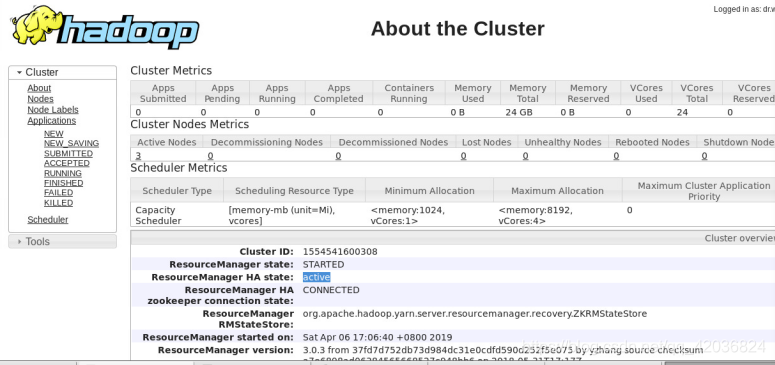Show KILLED applications
Image resolution: width=775 pixels, height=365 pixels.
58,203
